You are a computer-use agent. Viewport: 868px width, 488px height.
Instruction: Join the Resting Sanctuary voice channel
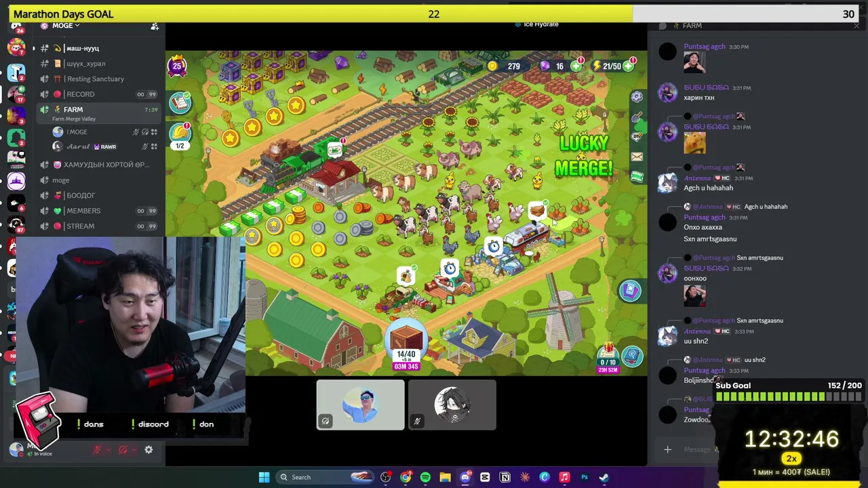99,79
